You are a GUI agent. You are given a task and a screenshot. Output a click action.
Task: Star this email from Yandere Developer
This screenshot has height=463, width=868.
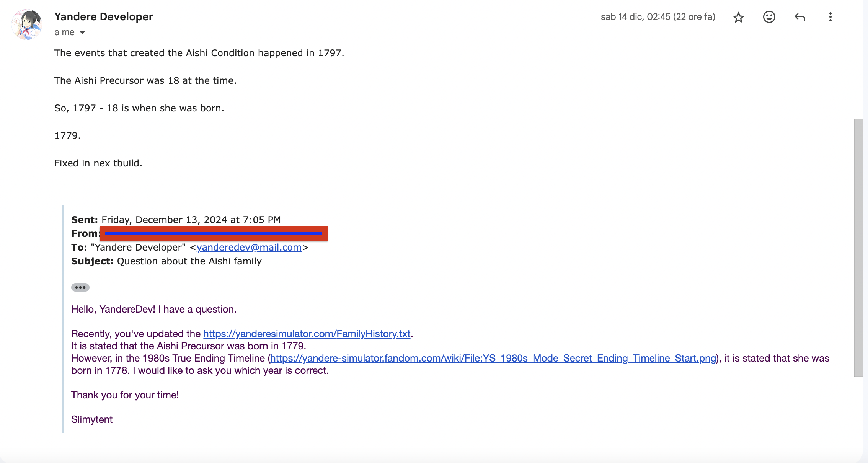[x=738, y=17]
